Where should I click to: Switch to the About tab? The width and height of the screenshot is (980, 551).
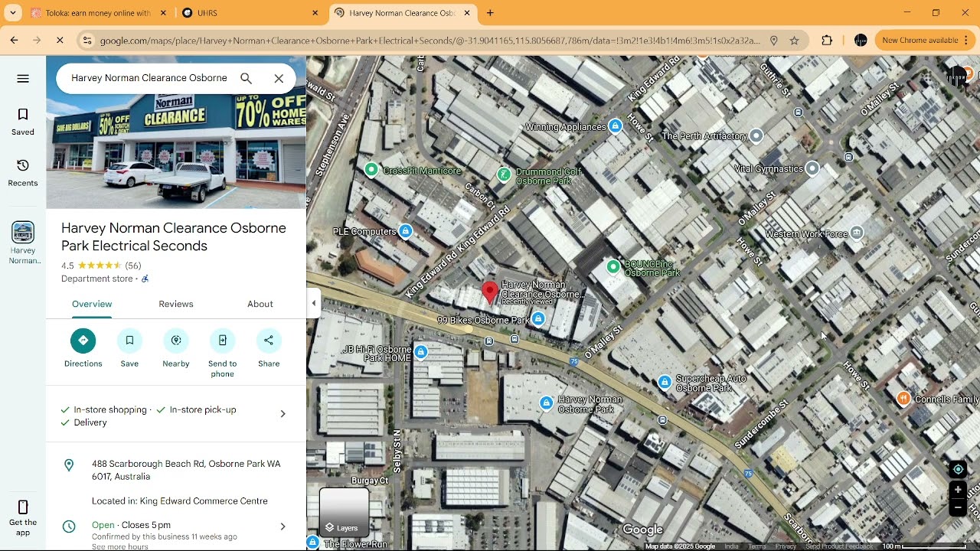point(260,304)
